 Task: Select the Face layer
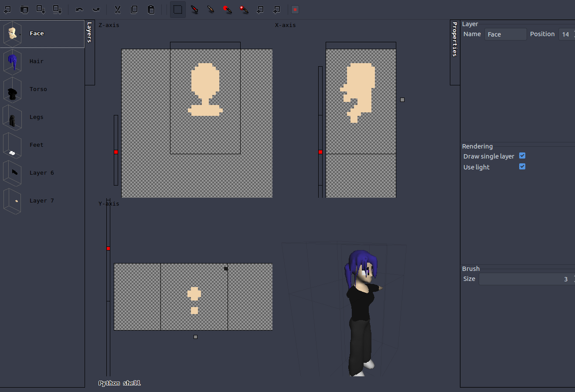42,34
